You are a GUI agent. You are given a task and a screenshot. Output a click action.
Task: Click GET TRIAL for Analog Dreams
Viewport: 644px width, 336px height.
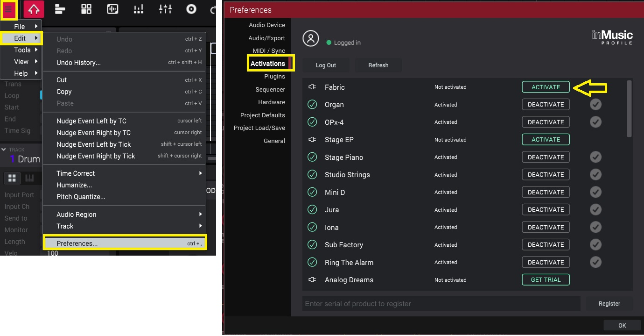(x=546, y=280)
